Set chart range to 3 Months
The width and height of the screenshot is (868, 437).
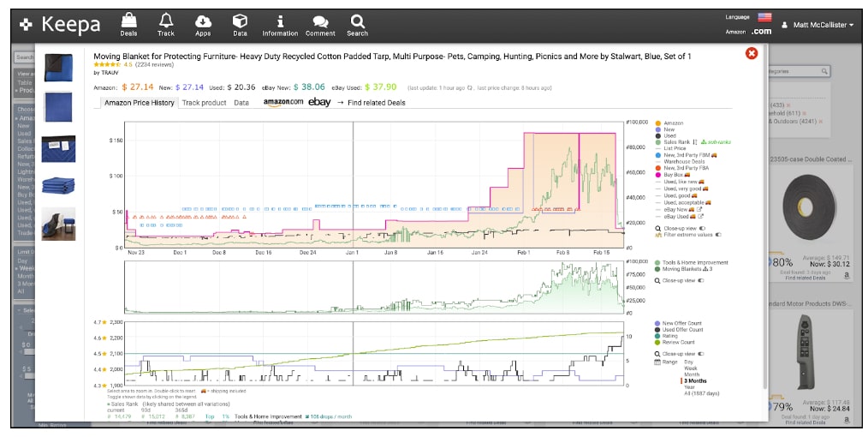[x=695, y=381]
